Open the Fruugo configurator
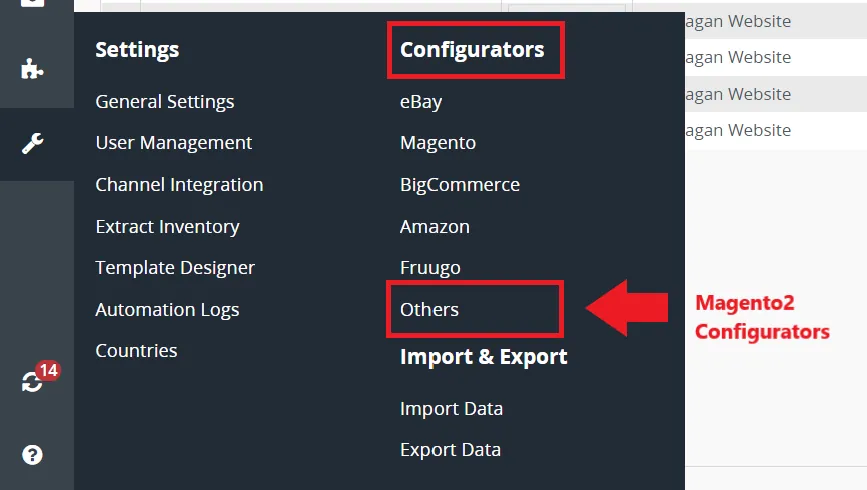The width and height of the screenshot is (867, 490). tap(430, 268)
